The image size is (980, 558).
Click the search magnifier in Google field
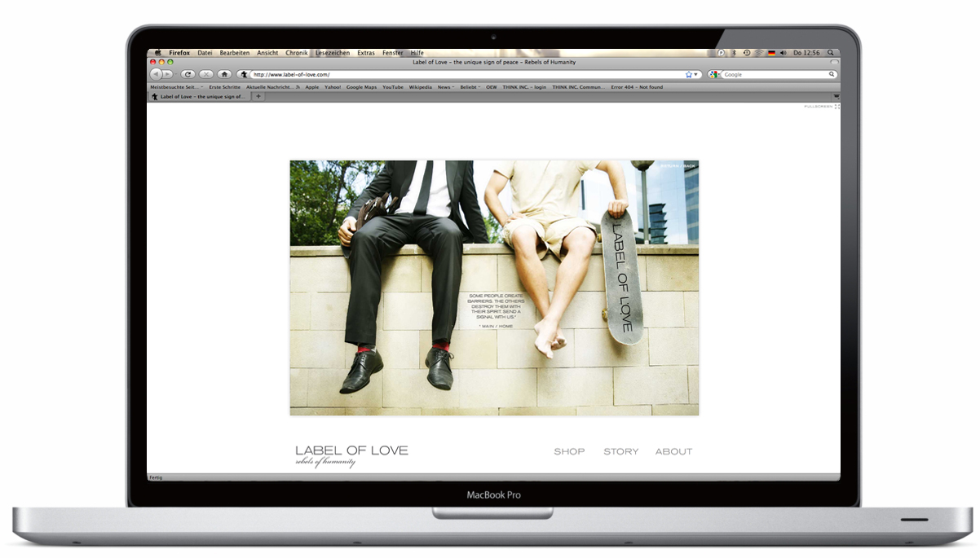click(x=832, y=74)
